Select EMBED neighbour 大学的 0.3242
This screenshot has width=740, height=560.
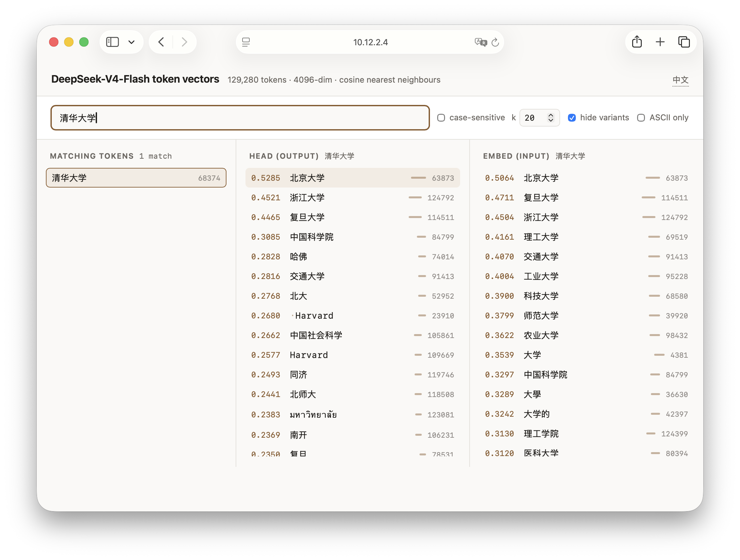(586, 414)
